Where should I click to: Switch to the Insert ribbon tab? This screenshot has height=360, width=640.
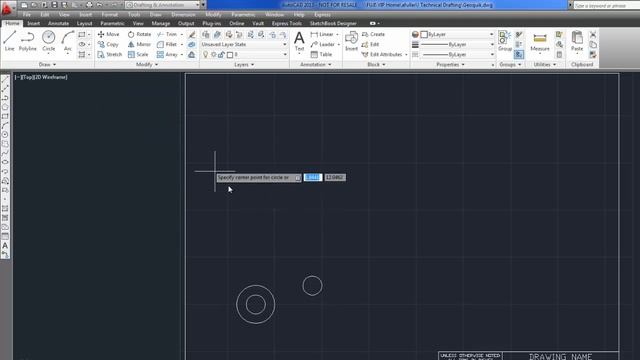point(33,23)
